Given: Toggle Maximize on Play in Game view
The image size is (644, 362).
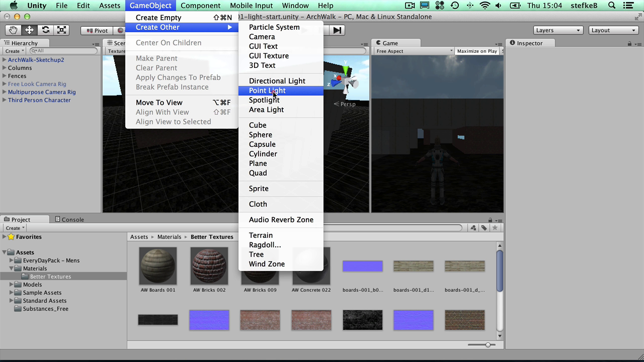Looking at the screenshot, I should coord(477,51).
